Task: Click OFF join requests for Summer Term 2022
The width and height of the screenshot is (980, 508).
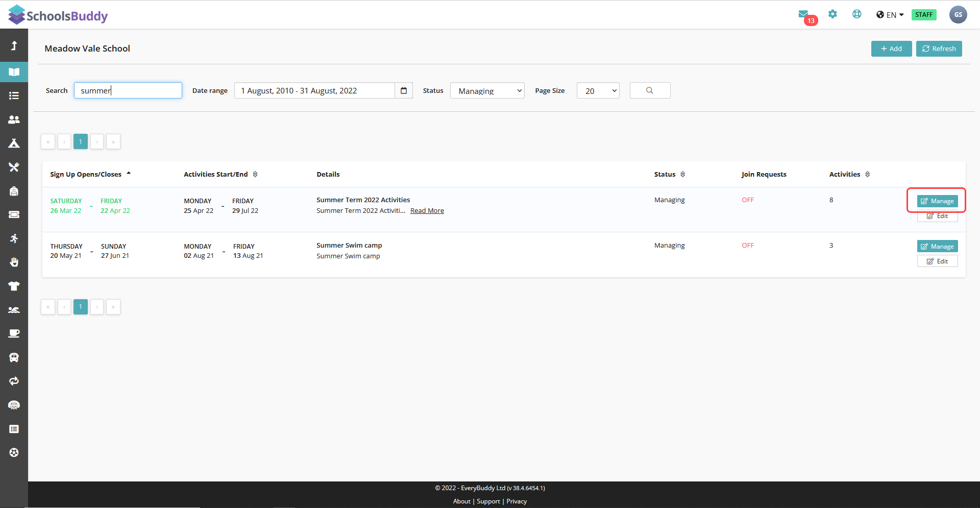Action: (x=748, y=200)
